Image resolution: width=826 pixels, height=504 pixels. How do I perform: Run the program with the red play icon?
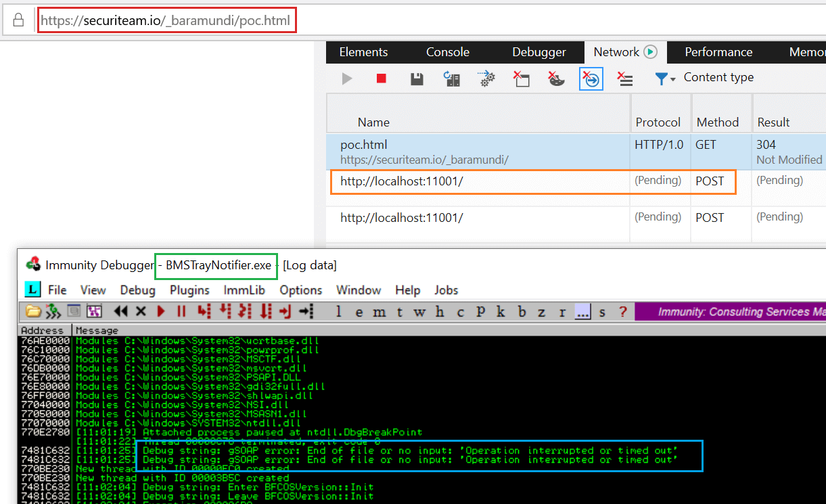(161, 311)
